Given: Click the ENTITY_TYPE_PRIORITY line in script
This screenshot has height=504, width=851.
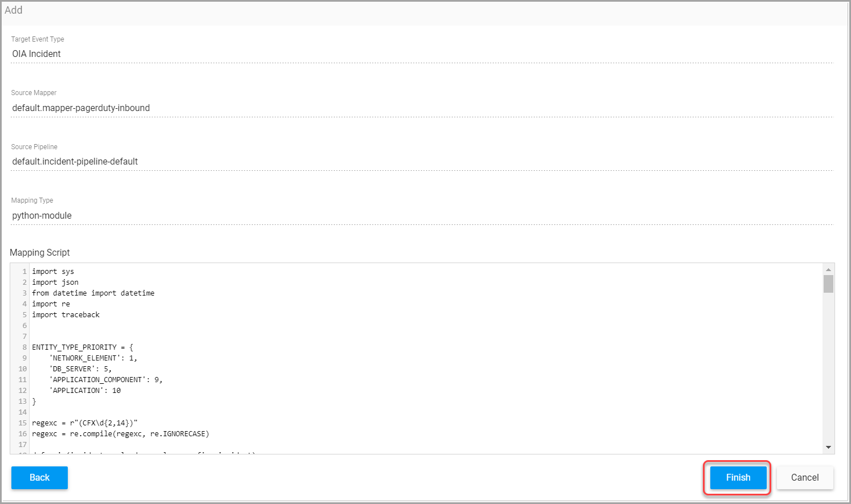Looking at the screenshot, I should tap(82, 347).
